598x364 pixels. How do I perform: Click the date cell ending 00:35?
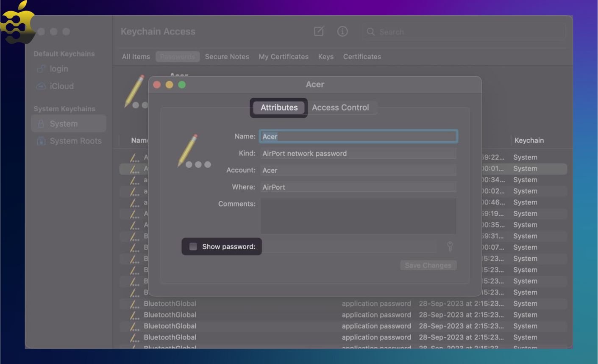[x=493, y=225]
